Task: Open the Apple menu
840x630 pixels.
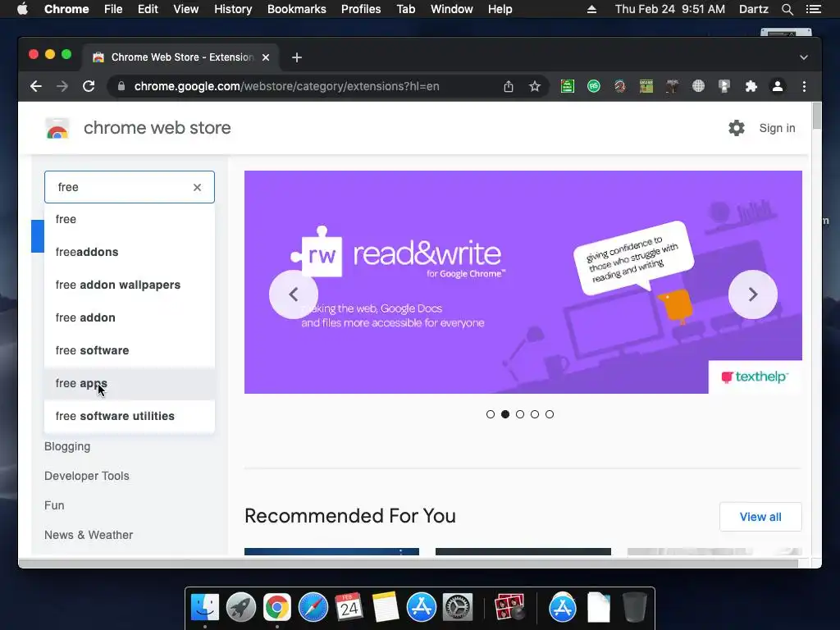Action: coord(22,9)
